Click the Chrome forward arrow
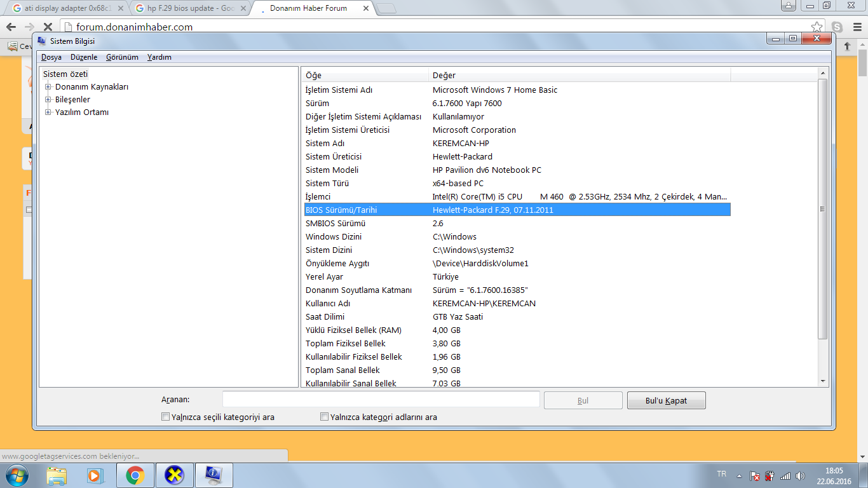The height and width of the screenshot is (488, 868). coord(29,27)
